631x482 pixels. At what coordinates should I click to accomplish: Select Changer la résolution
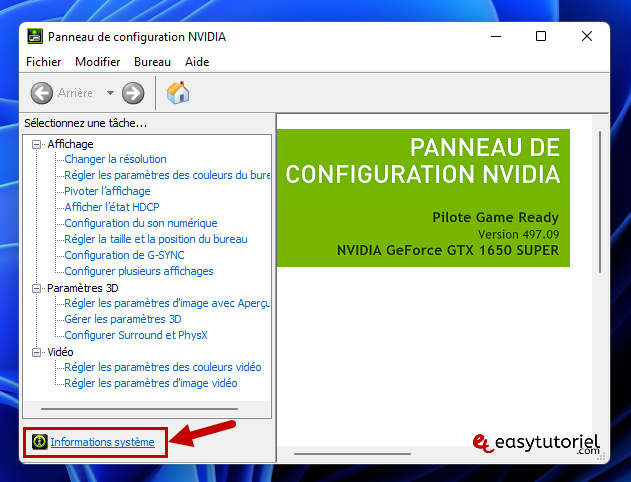pyautogui.click(x=115, y=159)
